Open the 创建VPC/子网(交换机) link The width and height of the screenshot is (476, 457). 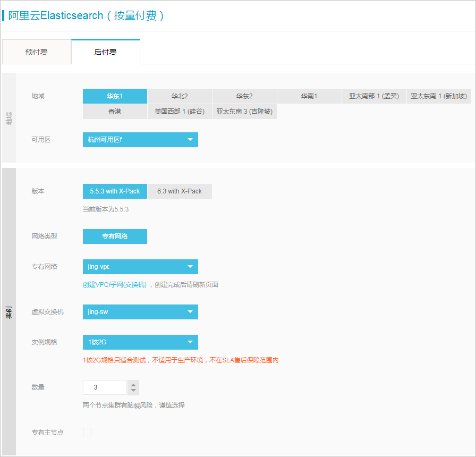click(x=114, y=285)
